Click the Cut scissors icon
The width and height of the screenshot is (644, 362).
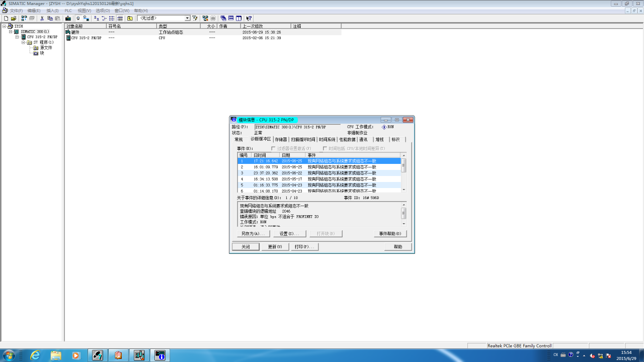tap(42, 18)
